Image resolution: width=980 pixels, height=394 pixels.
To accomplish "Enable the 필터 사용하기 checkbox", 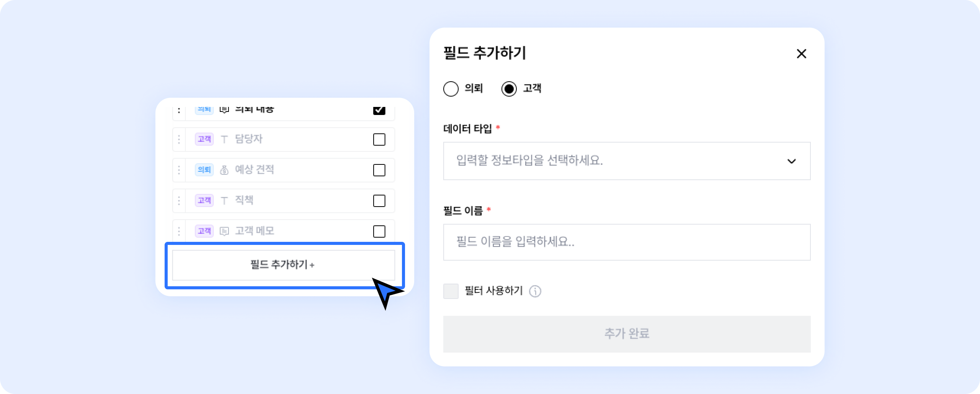I will click(451, 291).
